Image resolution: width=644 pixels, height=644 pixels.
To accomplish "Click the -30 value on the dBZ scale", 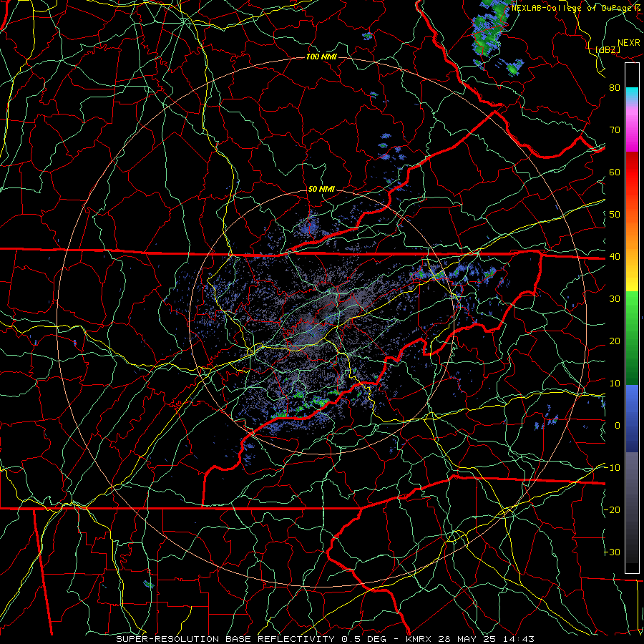I will pos(612,552).
